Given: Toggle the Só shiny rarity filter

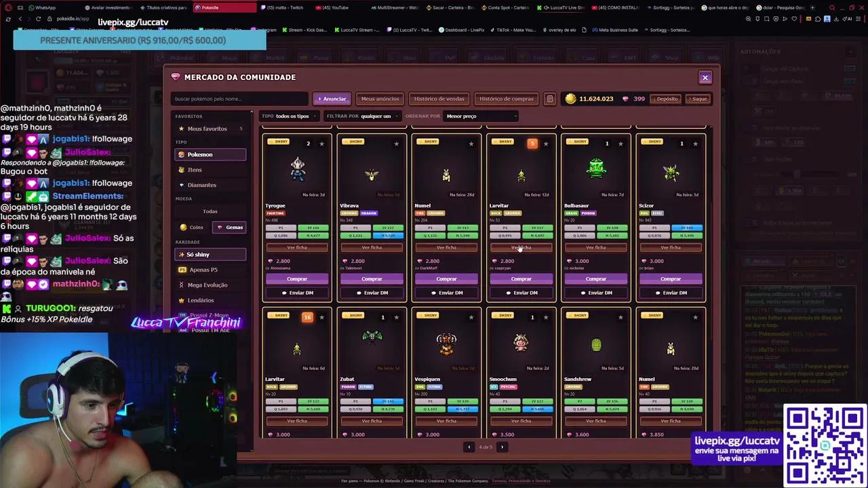Looking at the screenshot, I should [x=210, y=254].
